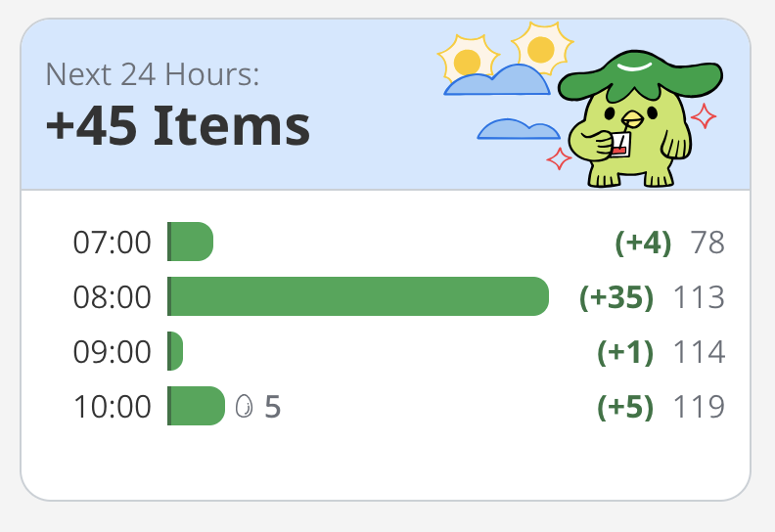The height and width of the screenshot is (532, 775).
Task: Click the egg icon in 10:00 row
Action: [245, 407]
